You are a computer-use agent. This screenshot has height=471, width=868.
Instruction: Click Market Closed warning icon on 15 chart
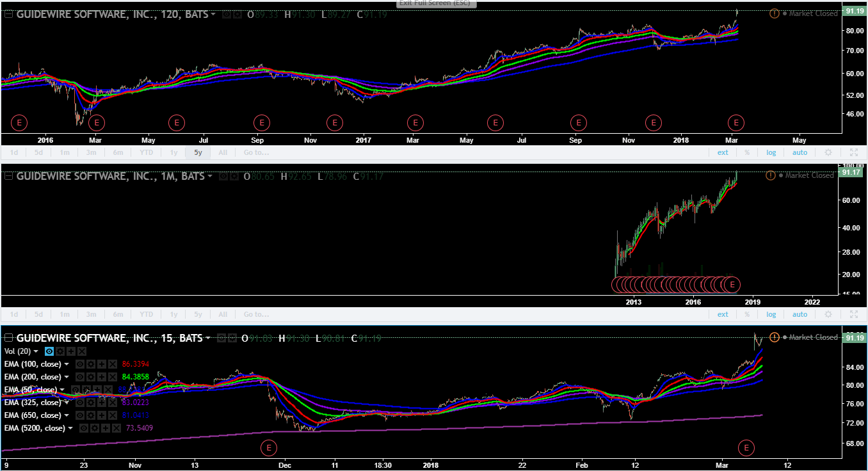(775, 337)
